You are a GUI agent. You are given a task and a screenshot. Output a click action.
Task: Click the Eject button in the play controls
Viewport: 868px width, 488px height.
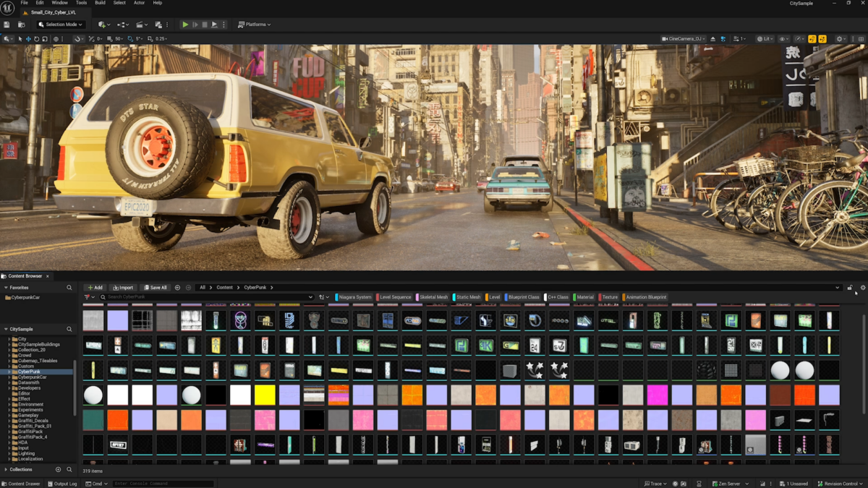[214, 25]
